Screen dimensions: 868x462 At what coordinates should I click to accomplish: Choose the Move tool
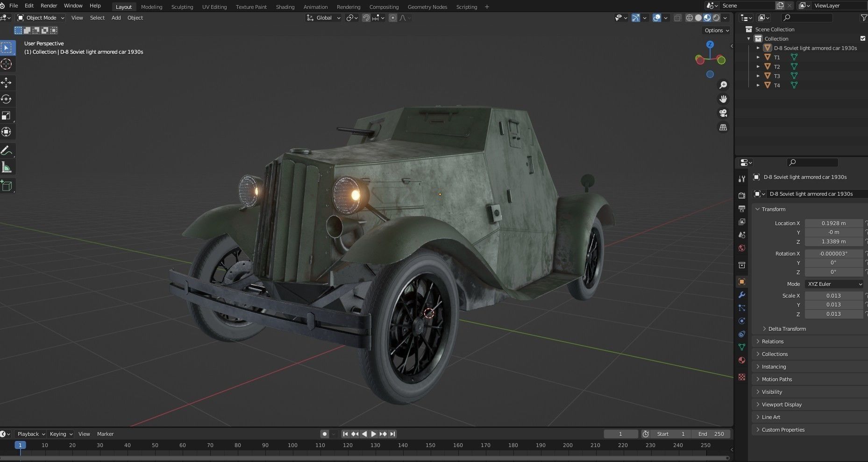point(7,83)
